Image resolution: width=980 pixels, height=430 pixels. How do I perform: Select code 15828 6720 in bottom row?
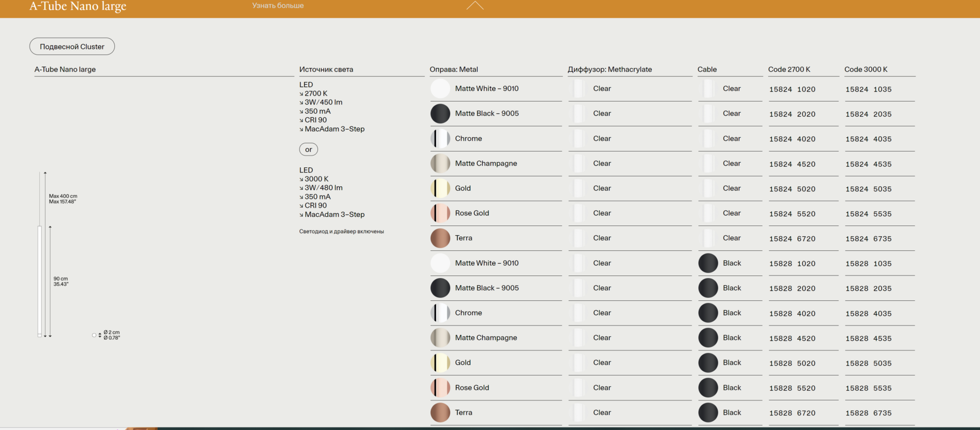(792, 413)
